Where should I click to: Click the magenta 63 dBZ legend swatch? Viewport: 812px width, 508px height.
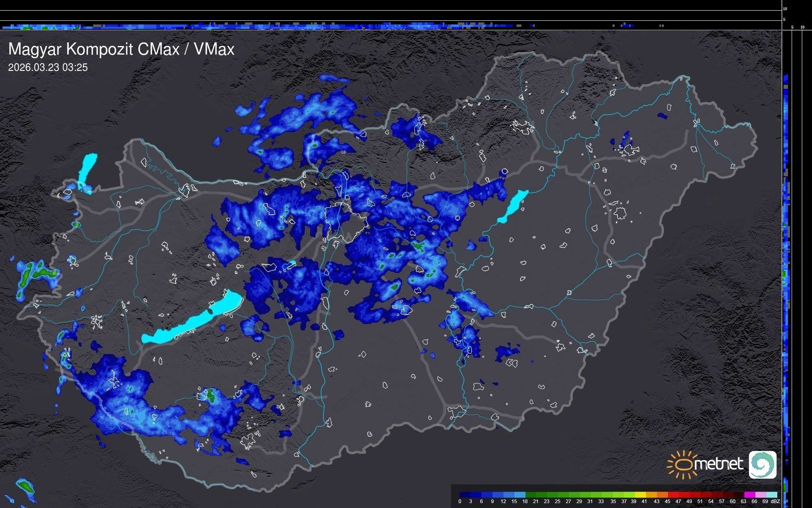click(x=749, y=495)
